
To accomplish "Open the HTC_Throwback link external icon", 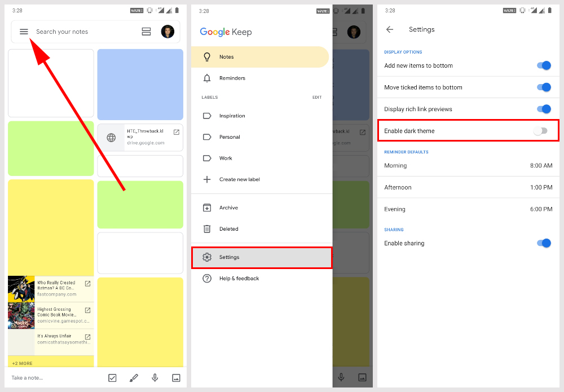I will coord(176,133).
